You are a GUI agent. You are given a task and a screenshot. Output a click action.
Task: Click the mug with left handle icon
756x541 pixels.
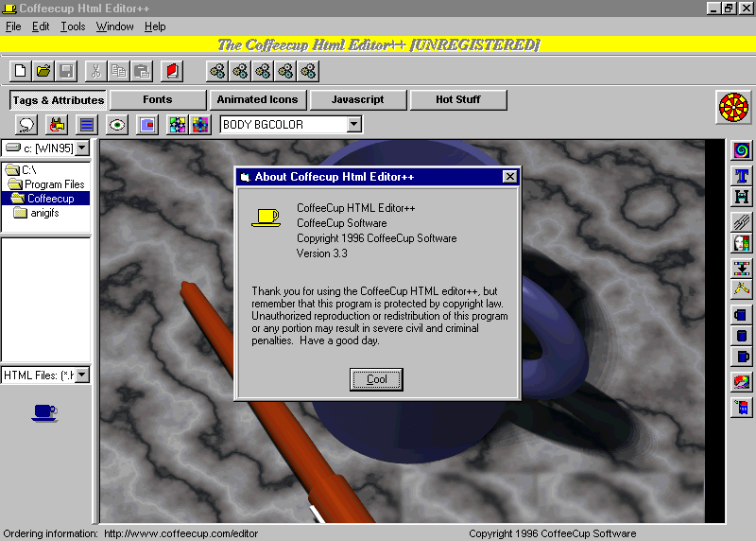(742, 315)
